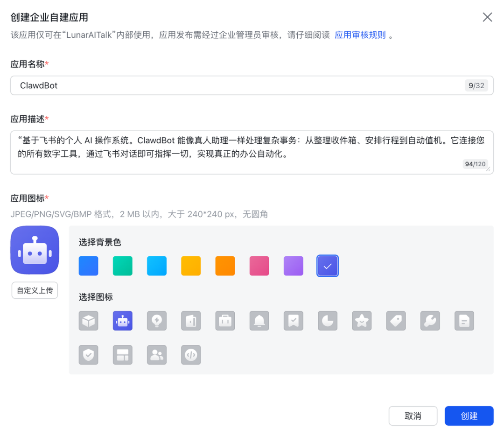The image size is (504, 436).
Task: Pick the wrench tool icon
Action: pos(430,321)
